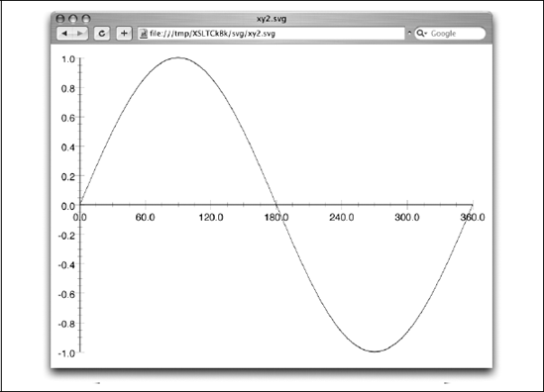Viewport: 544px width, 392px height.
Task: Open the magnifier dropdown in the search field
Action: pyautogui.click(x=421, y=34)
